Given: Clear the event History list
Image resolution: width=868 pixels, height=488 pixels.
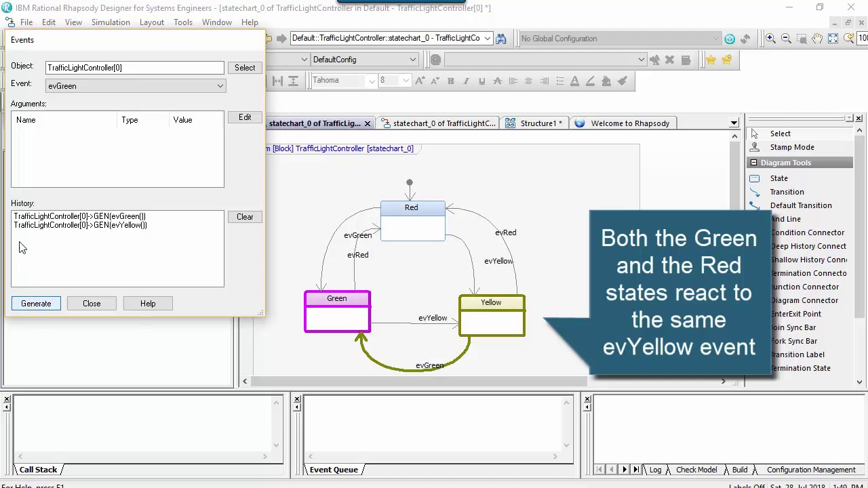Looking at the screenshot, I should click(x=245, y=217).
